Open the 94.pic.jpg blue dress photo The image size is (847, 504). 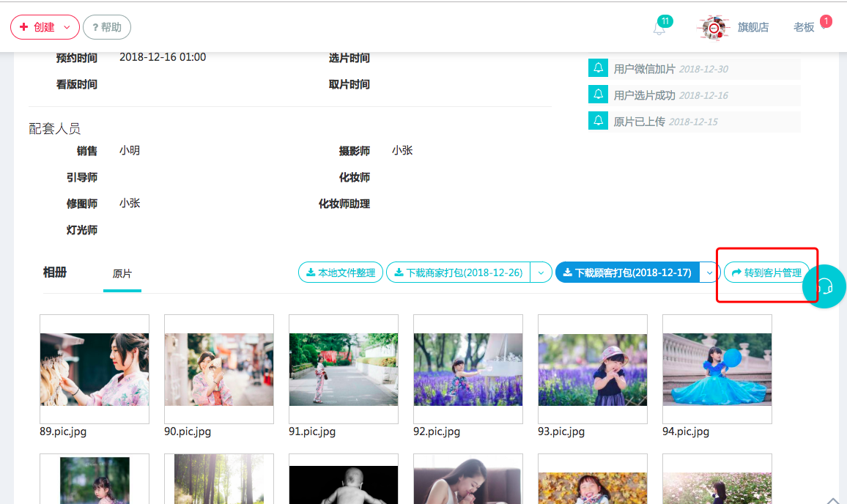[717, 369]
